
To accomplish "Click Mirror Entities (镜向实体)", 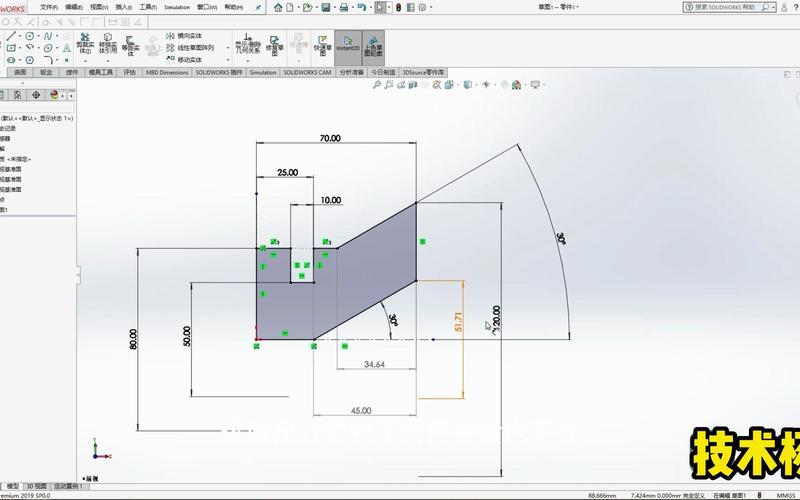I will point(184,36).
